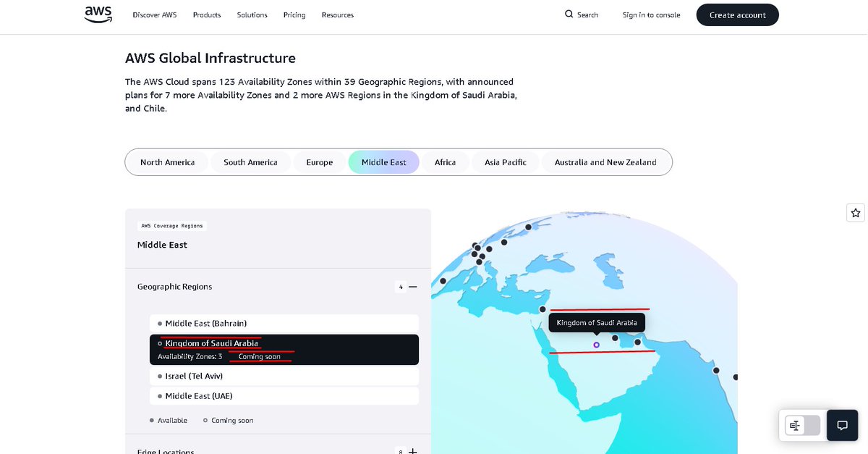The image size is (868, 454).
Task: Click the Create account button
Action: click(x=737, y=14)
